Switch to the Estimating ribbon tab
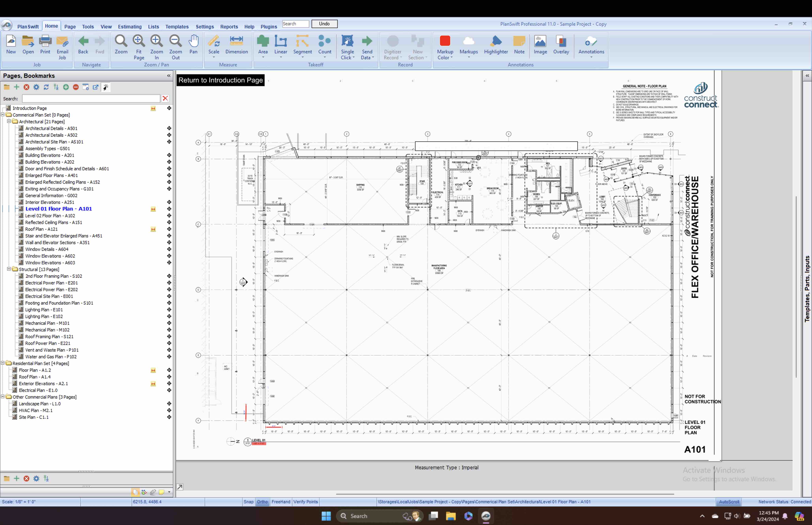 [x=130, y=27]
